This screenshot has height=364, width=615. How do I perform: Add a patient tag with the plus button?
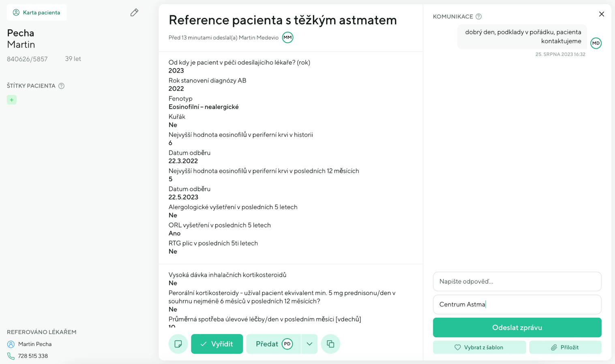[11, 99]
